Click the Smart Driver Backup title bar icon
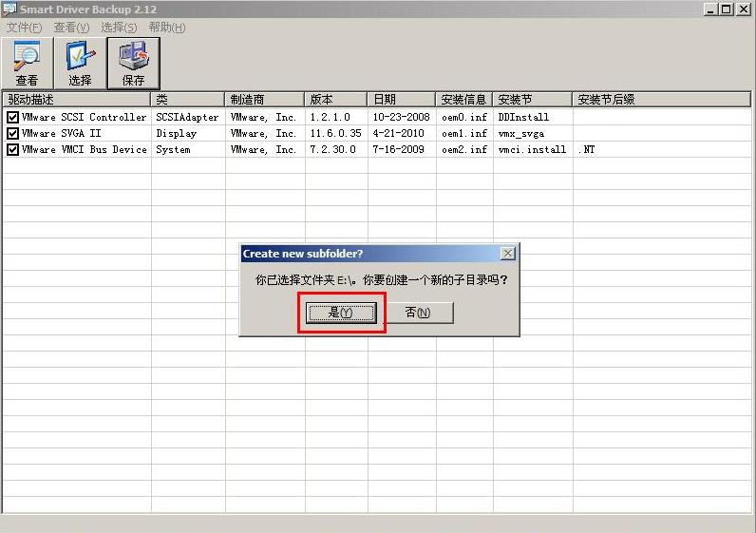756x533 pixels. (x=9, y=10)
